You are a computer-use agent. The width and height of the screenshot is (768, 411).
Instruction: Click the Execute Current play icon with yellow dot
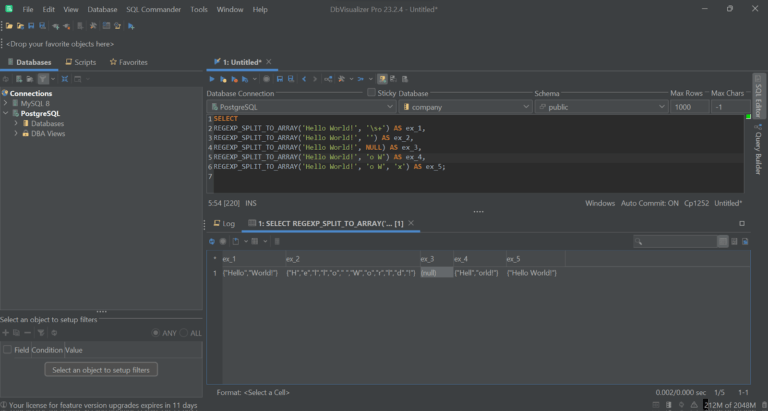click(223, 79)
